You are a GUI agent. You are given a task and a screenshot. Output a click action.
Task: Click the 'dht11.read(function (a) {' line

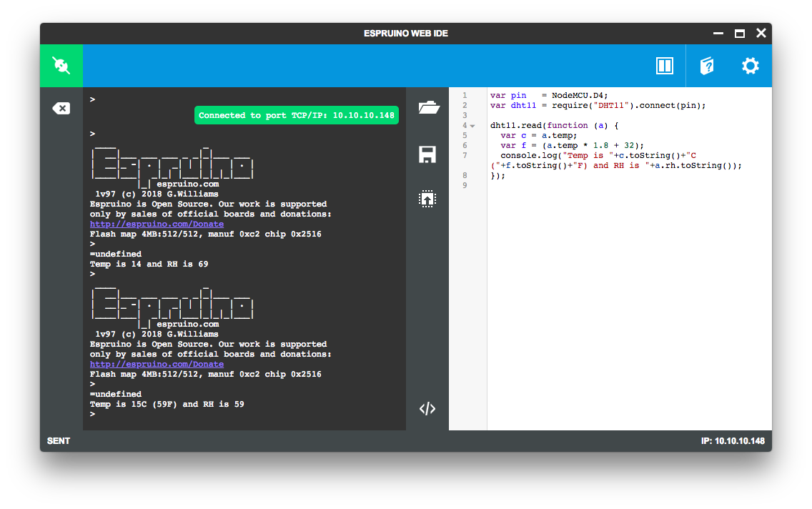click(x=554, y=126)
